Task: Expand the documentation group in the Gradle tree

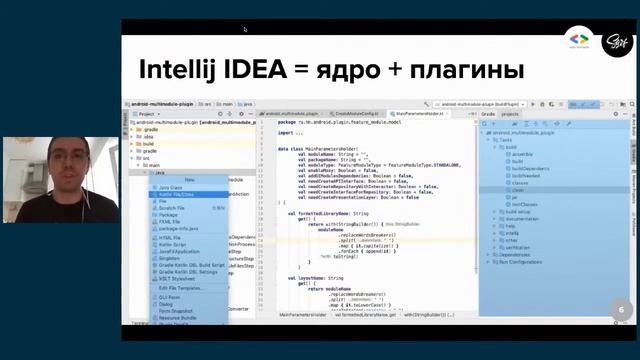Action: 495,219
